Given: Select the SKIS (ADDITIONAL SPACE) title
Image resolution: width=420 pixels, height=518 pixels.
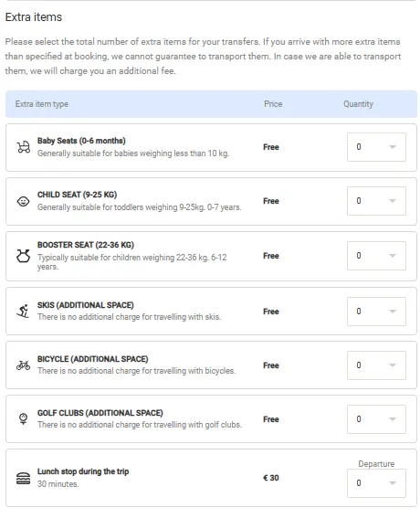Looking at the screenshot, I should point(86,305).
